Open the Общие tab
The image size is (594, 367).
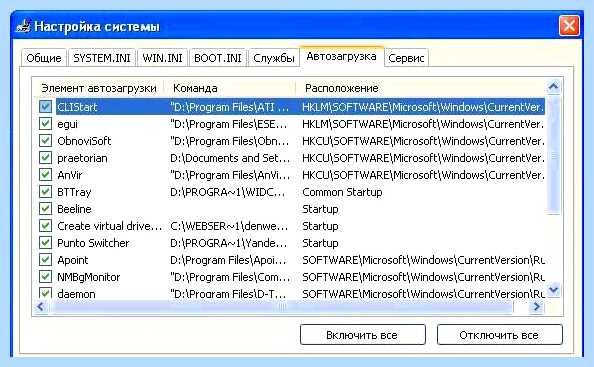click(44, 58)
